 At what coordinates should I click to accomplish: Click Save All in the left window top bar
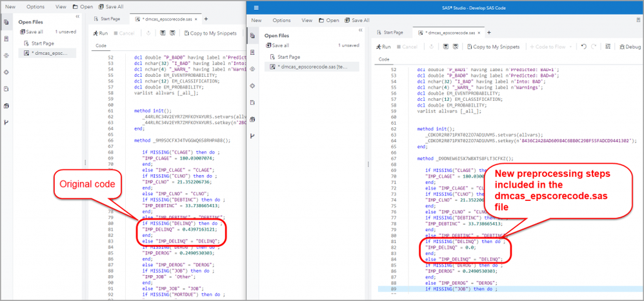(x=111, y=6)
